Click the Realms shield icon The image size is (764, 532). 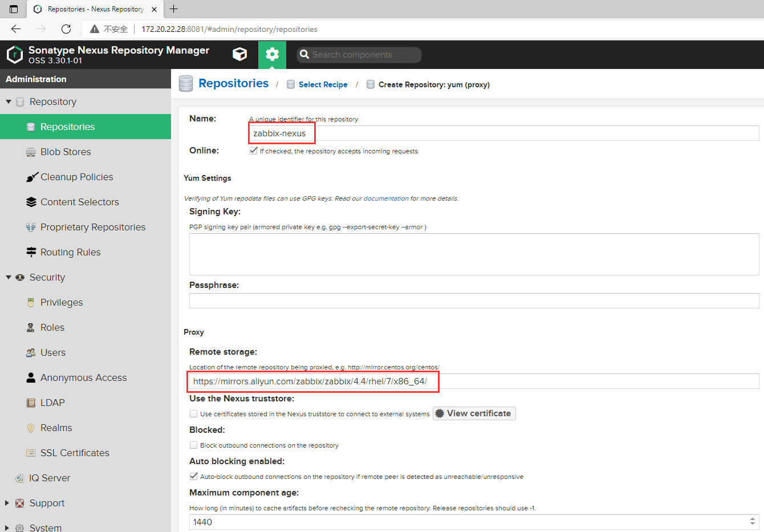(x=31, y=428)
